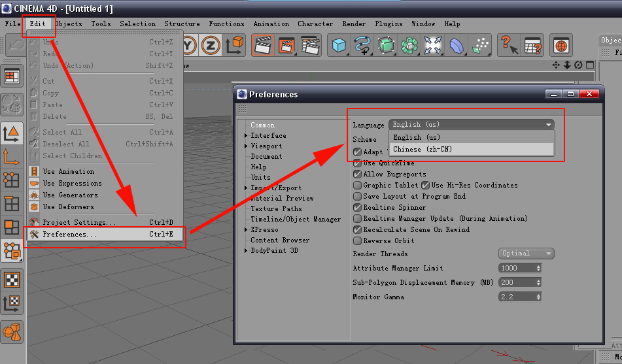Viewport: 622px width, 364px height.
Task: Click the particle emitter icon
Action: pos(480,45)
